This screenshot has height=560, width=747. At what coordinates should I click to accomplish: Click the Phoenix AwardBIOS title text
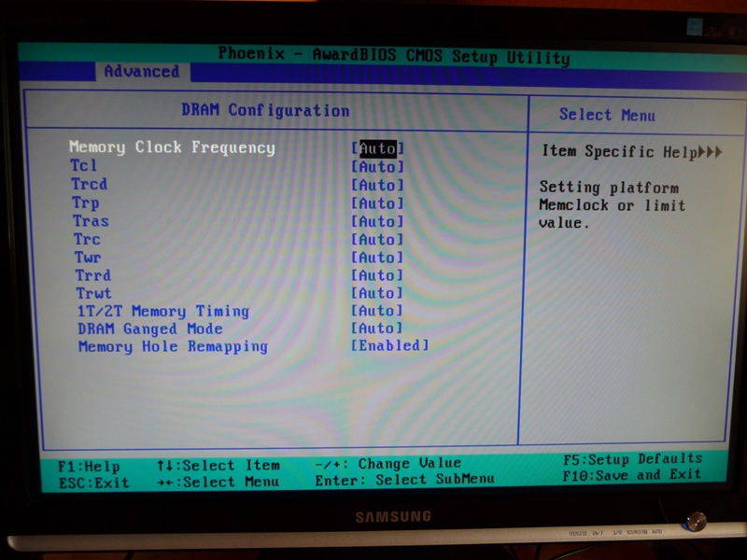[393, 56]
